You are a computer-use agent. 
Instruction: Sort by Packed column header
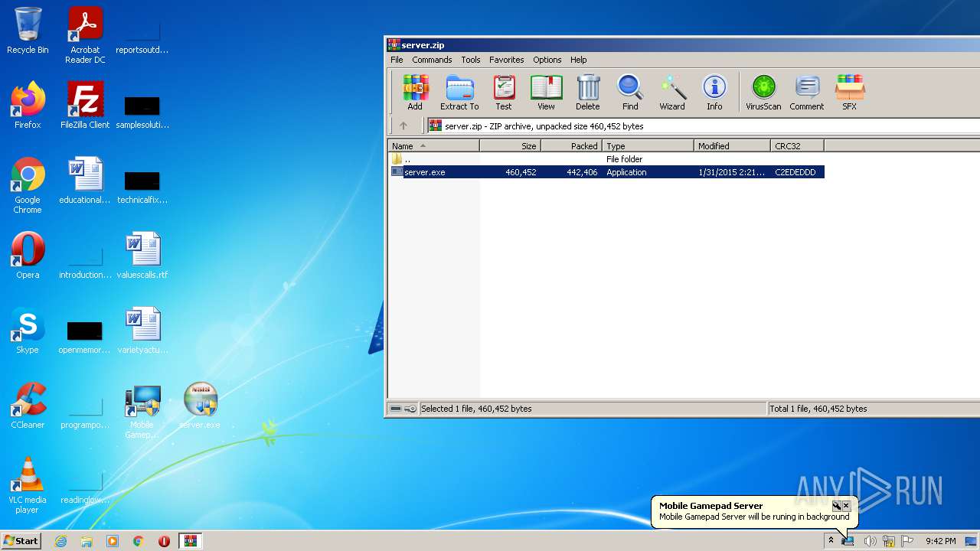(x=572, y=145)
